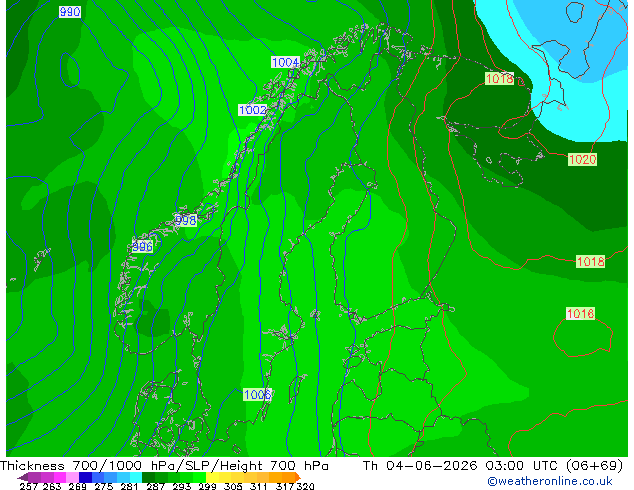Click the legend value 311

[259, 486]
